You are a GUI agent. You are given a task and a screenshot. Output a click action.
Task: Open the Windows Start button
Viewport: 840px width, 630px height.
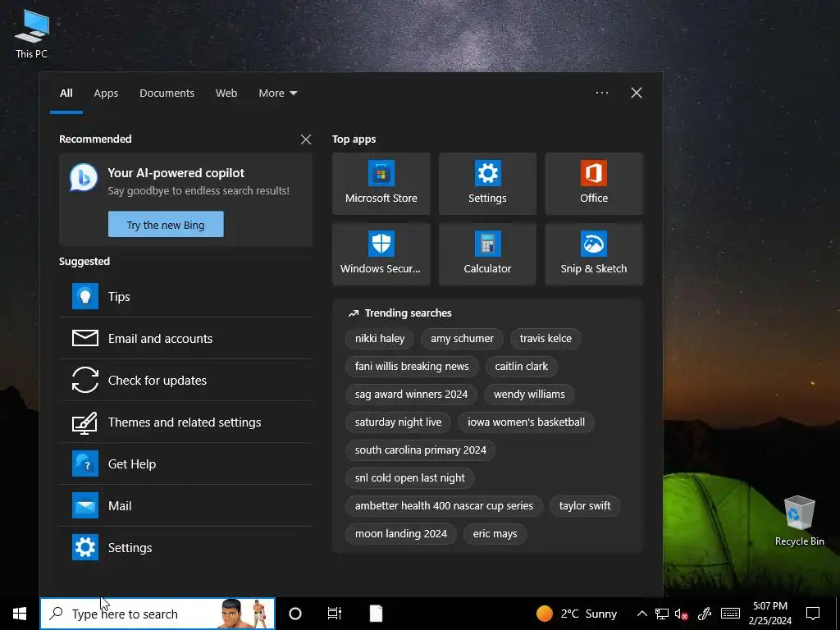pyautogui.click(x=20, y=614)
